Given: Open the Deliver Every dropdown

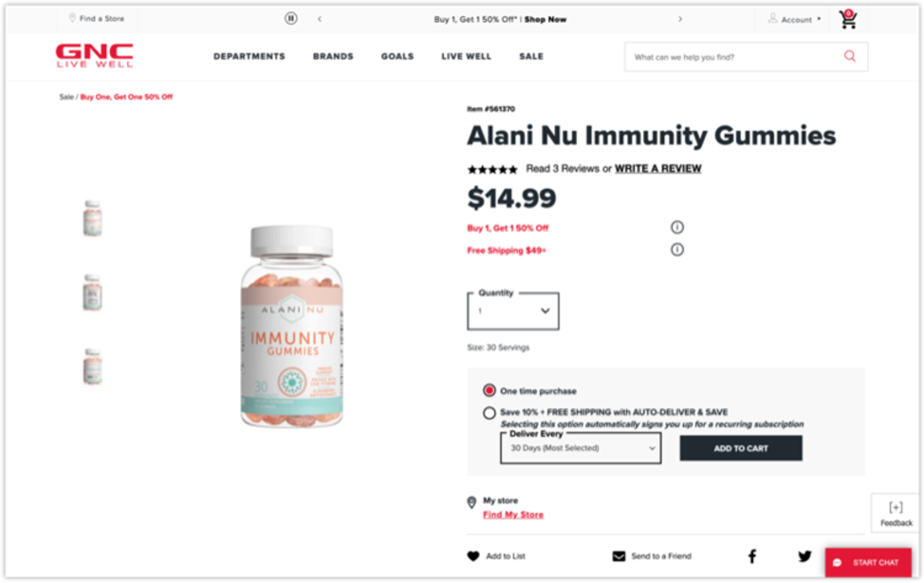Looking at the screenshot, I should click(581, 448).
